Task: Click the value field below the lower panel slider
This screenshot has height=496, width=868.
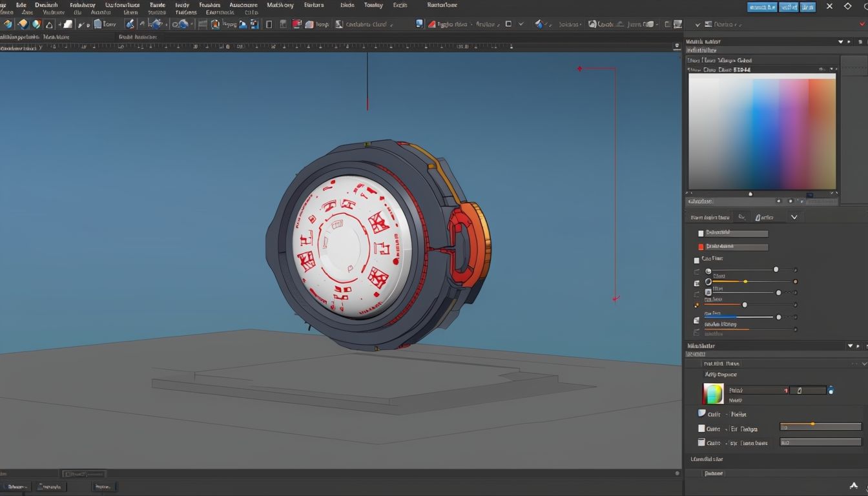Action: (x=820, y=442)
